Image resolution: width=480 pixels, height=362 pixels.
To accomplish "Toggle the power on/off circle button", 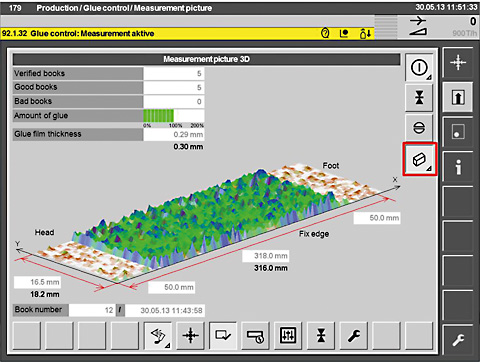I will (419, 68).
